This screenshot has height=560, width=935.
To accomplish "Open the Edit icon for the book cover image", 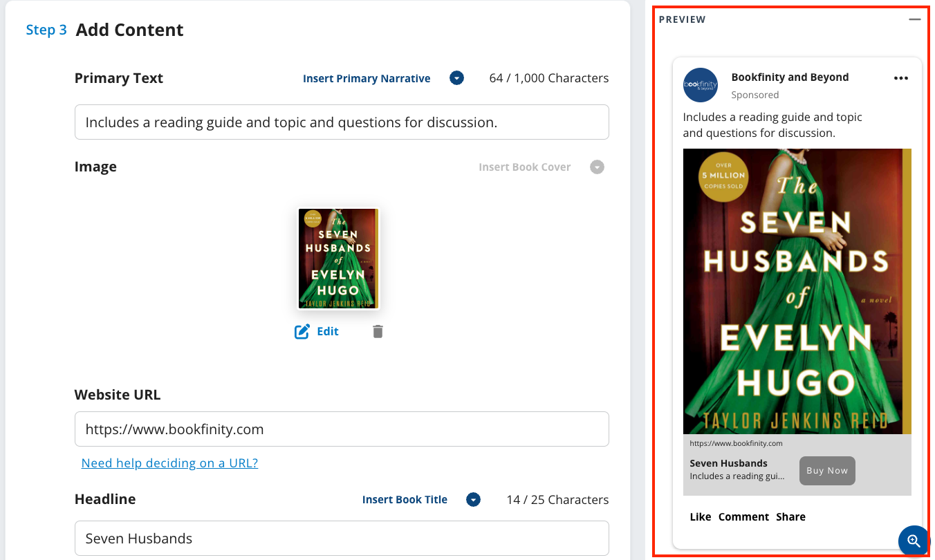I will pyautogui.click(x=316, y=331).
